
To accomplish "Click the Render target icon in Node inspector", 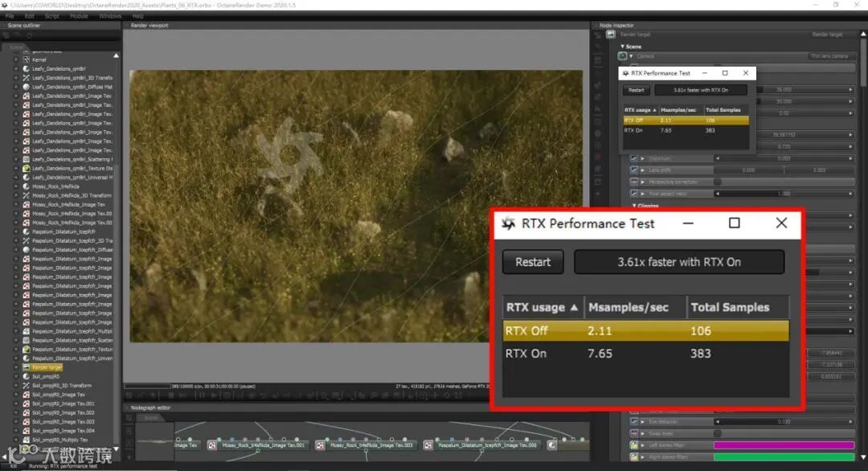I will [x=611, y=35].
